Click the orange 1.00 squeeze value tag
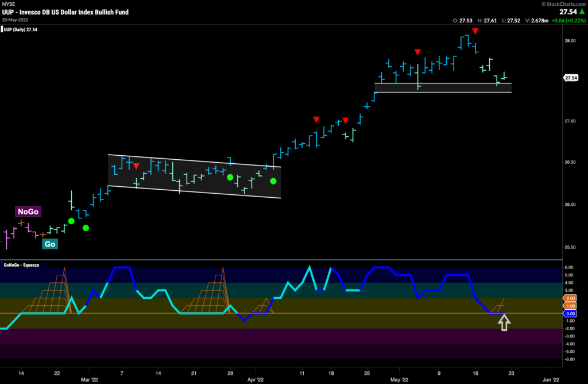This screenshot has height=384, width=588. tap(570, 306)
